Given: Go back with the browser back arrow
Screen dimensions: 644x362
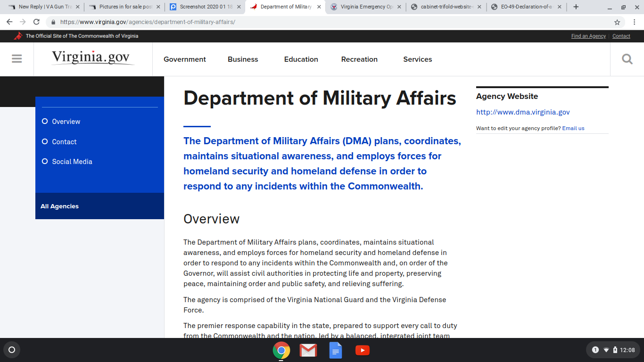Looking at the screenshot, I should click(9, 22).
